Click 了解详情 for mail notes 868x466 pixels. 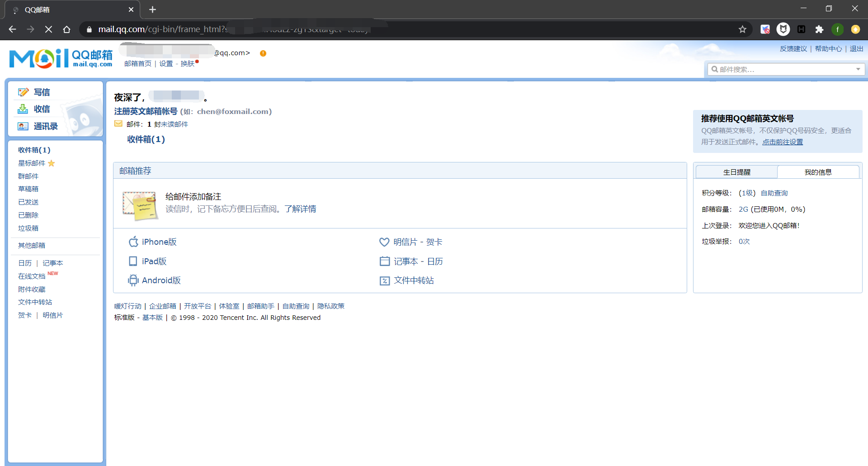(x=300, y=209)
